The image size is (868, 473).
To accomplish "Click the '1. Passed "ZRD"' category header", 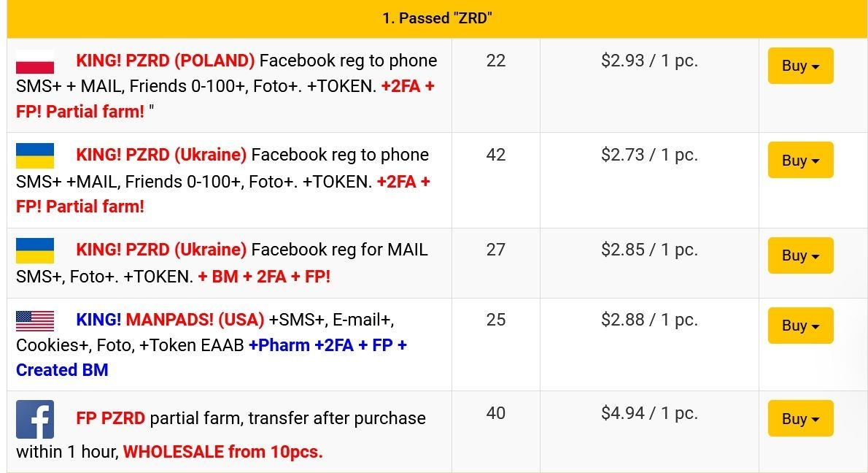I will (x=438, y=18).
